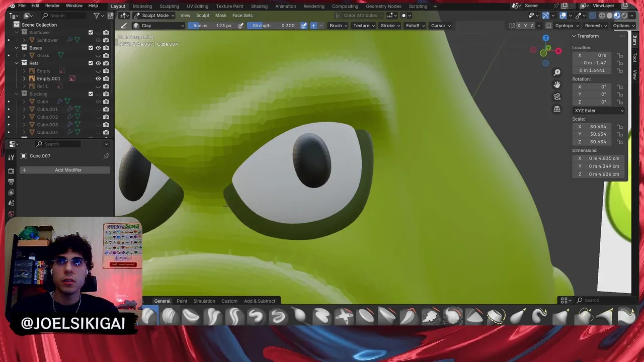Image resolution: width=644 pixels, height=362 pixels.
Task: Toggle X axis symmetry button
Action: [519, 26]
